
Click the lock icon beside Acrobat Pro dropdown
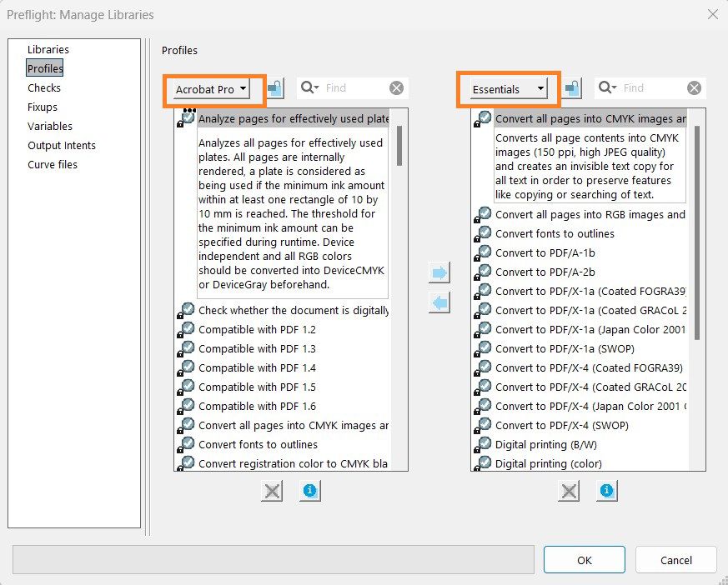(275, 87)
